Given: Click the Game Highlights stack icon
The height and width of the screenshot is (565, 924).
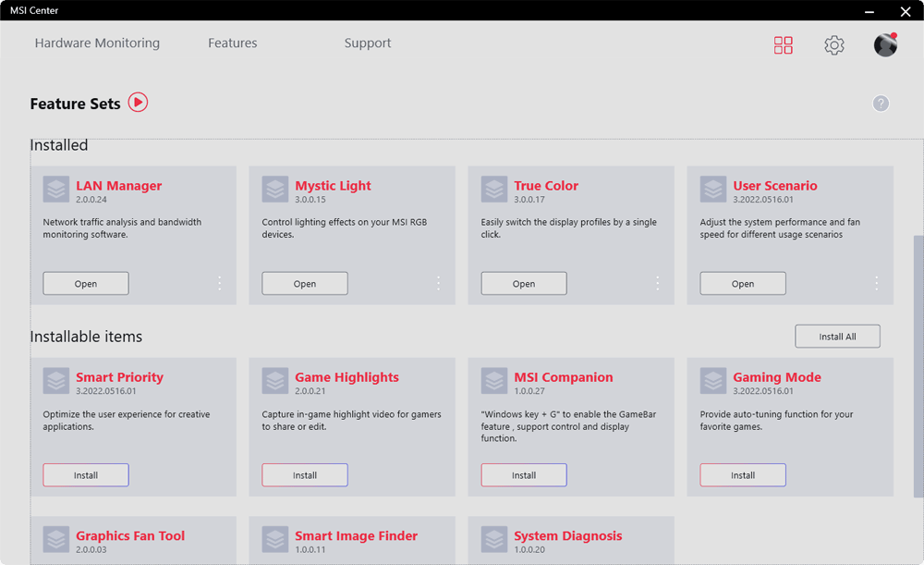Looking at the screenshot, I should point(275,381).
